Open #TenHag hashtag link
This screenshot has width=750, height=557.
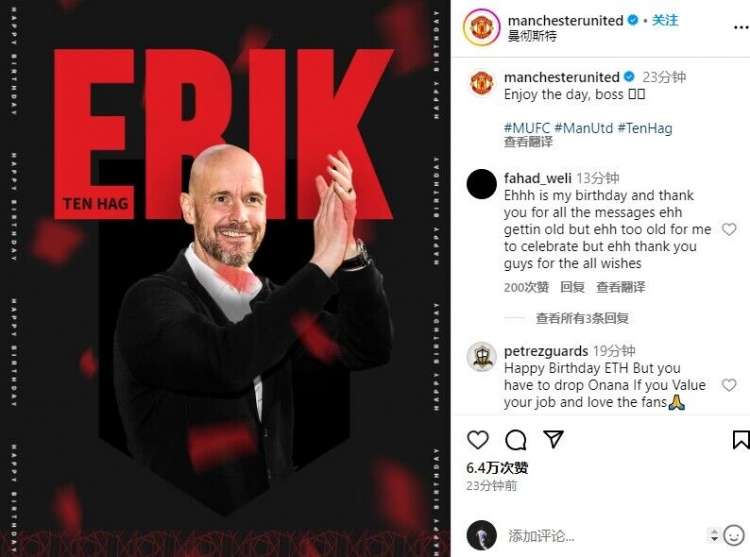click(645, 128)
